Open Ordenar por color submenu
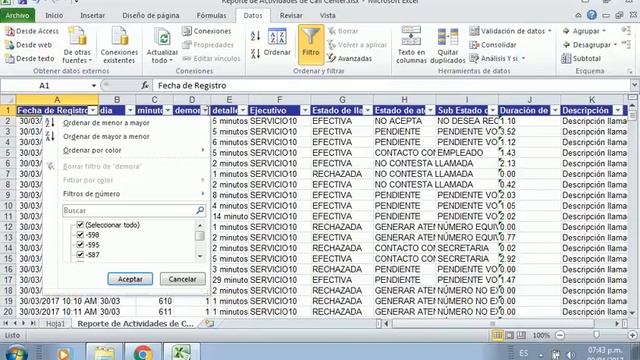Viewport: 640px width, 360px height. click(x=134, y=150)
